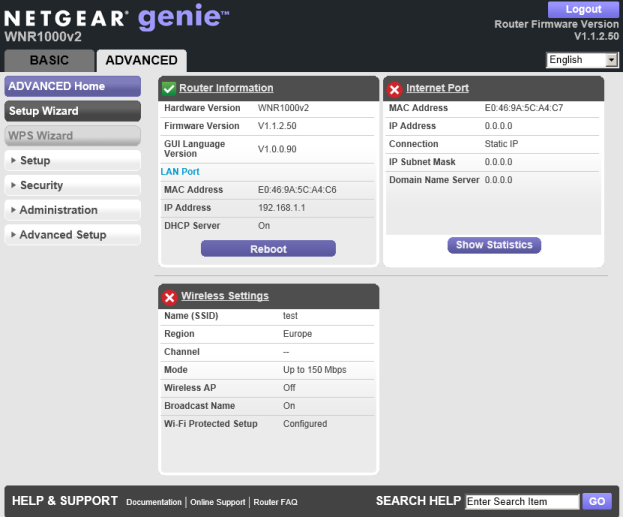623x517 pixels.
Task: Expand the Advanced Setup menu section
Action: pyautogui.click(x=72, y=234)
